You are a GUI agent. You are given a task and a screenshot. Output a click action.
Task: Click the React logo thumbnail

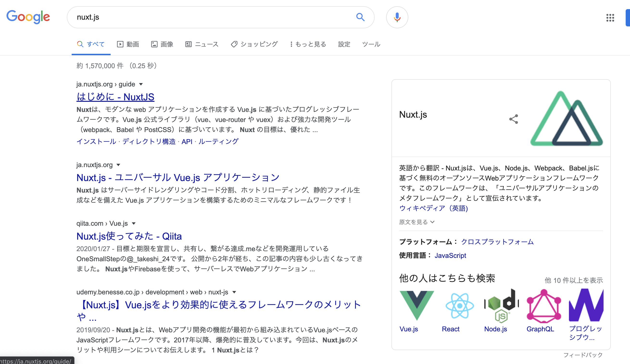[x=459, y=305]
